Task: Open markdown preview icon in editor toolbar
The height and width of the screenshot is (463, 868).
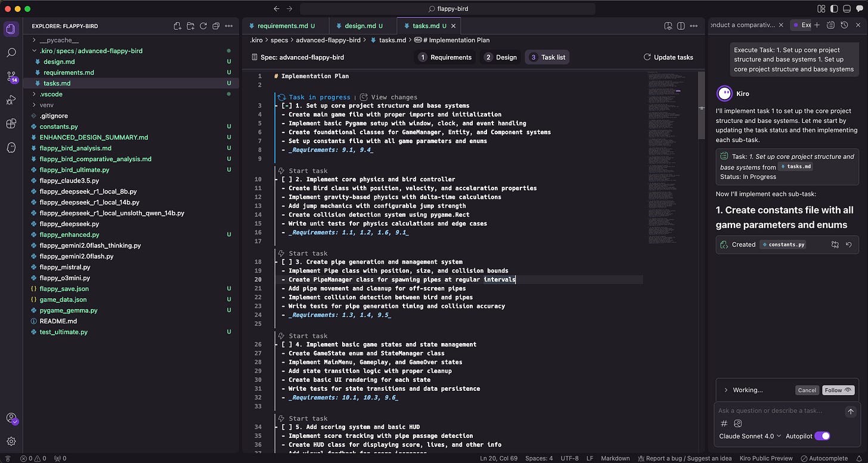Action: pyautogui.click(x=668, y=26)
